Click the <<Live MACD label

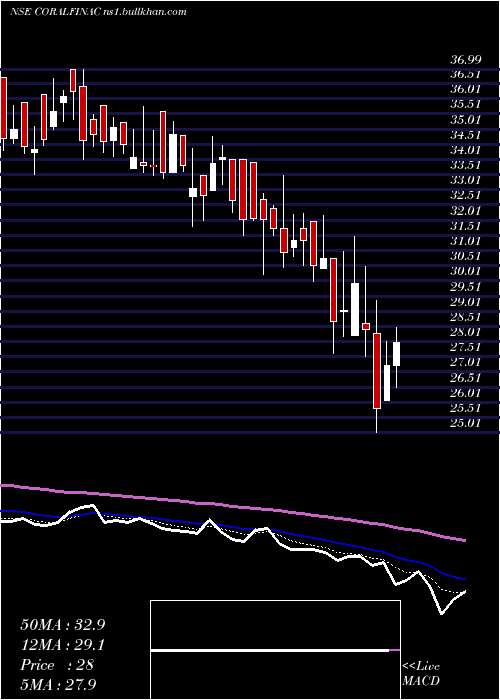(421, 674)
